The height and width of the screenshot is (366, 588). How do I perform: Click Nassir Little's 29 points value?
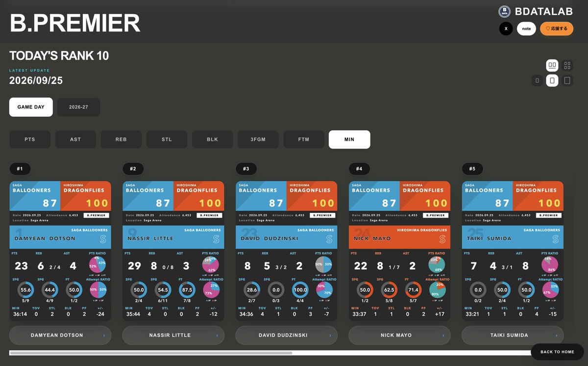[134, 266]
